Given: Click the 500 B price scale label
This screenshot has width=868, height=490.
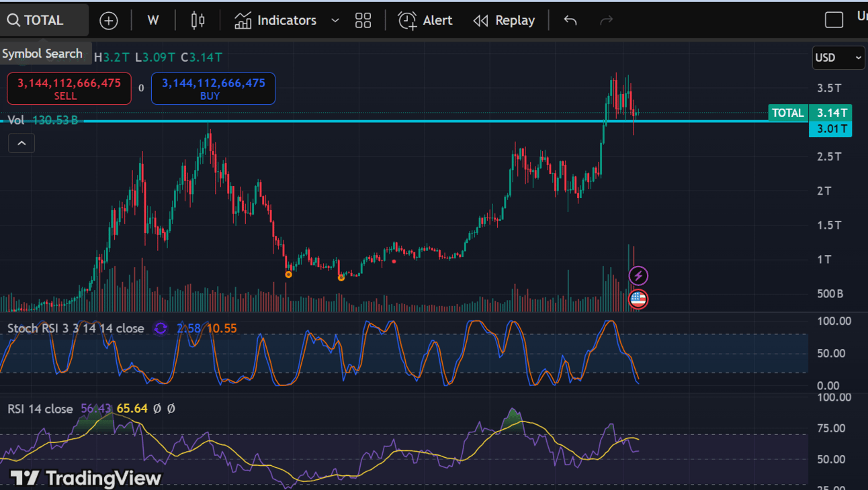Looking at the screenshot, I should (x=830, y=294).
